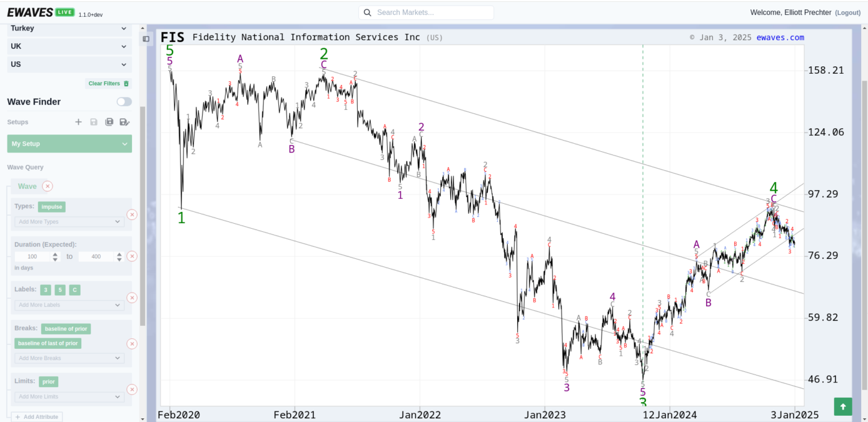
Task: Click the baseline of last of prior tag
Action: 48,343
